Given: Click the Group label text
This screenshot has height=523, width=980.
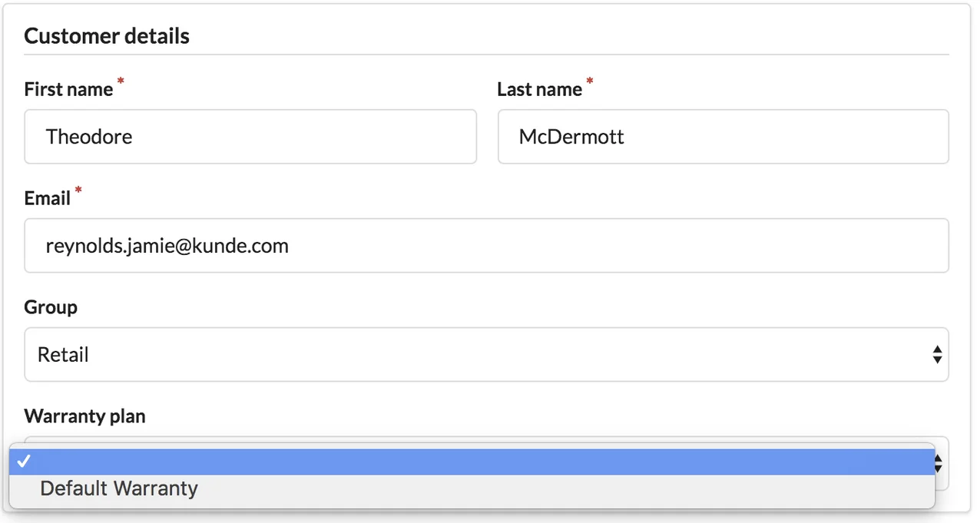Looking at the screenshot, I should (51, 307).
